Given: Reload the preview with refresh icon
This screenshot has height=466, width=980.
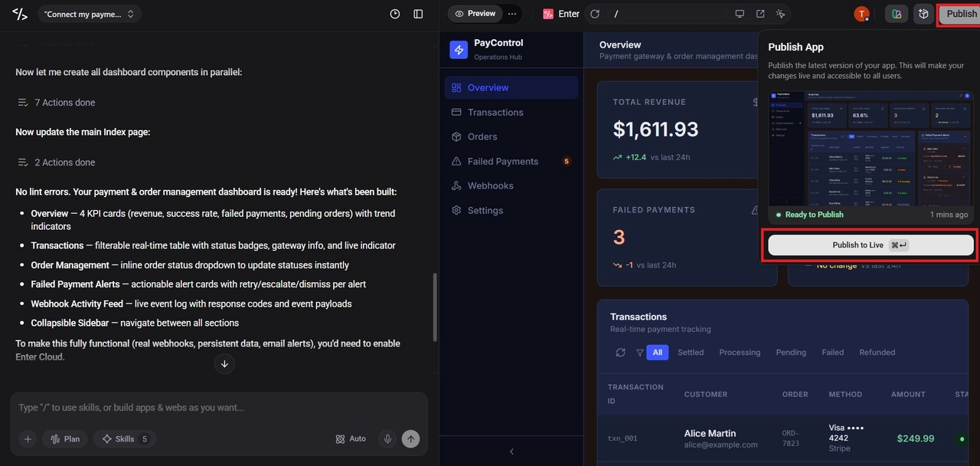Looking at the screenshot, I should [x=595, y=14].
